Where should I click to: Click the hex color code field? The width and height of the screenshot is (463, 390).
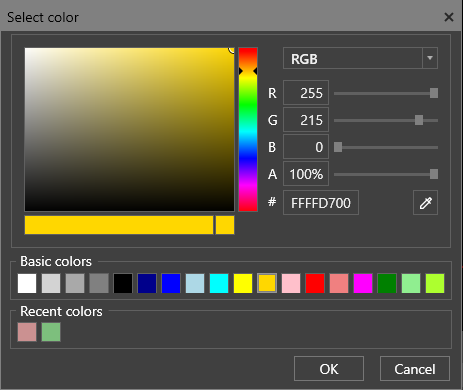(x=321, y=203)
